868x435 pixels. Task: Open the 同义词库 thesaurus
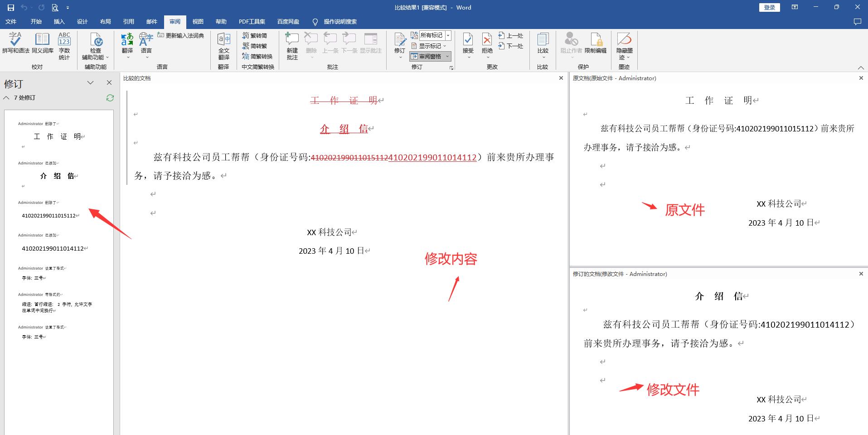(x=42, y=45)
